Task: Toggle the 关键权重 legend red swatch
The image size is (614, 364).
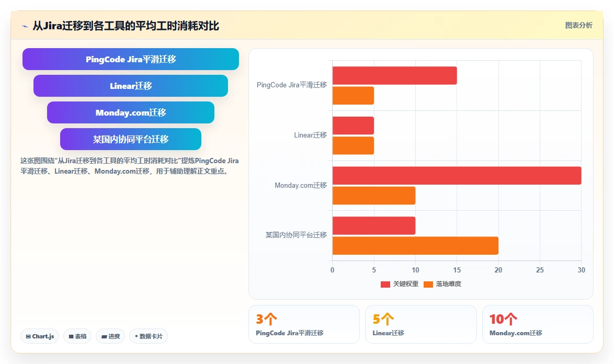Action: coord(385,284)
